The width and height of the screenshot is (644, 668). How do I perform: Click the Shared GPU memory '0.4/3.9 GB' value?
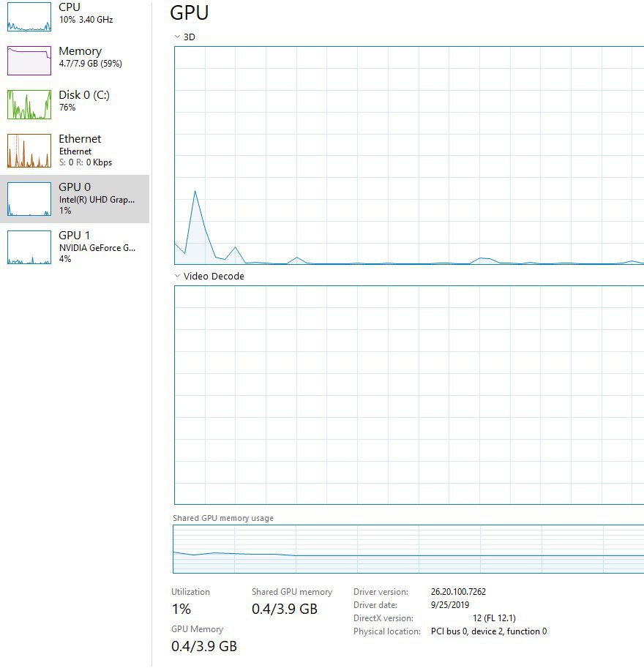pos(285,609)
